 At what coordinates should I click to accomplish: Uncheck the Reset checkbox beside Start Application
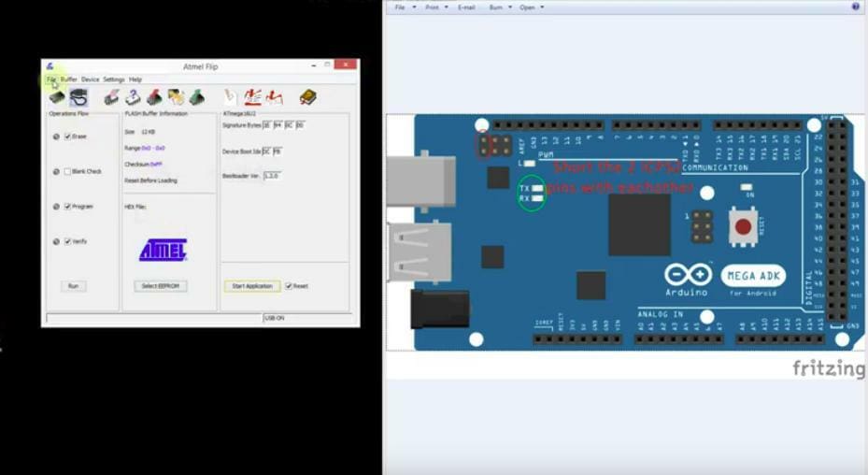click(289, 286)
